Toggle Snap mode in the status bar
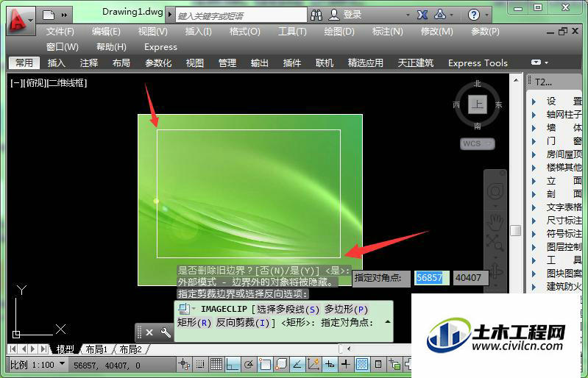This screenshot has width=588, height=378. (200, 364)
